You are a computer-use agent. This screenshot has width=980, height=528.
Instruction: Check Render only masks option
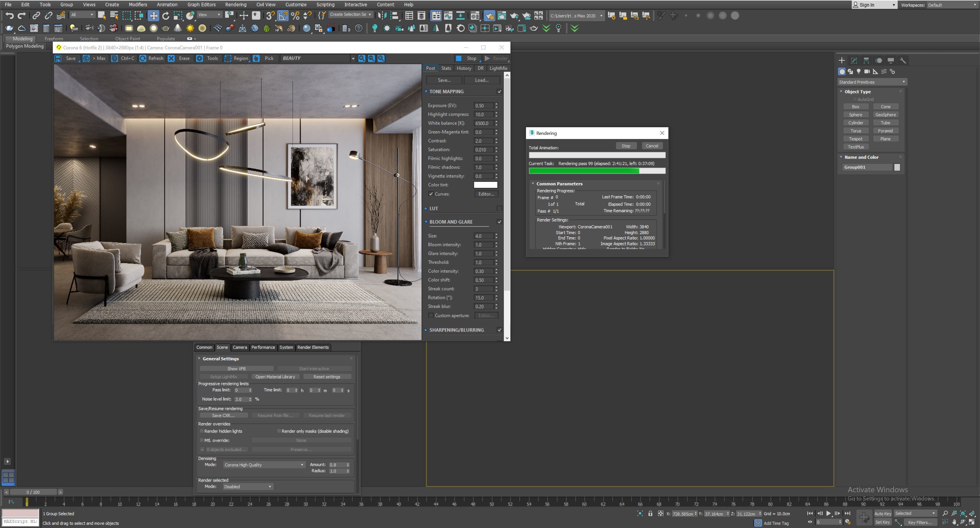[x=279, y=431]
